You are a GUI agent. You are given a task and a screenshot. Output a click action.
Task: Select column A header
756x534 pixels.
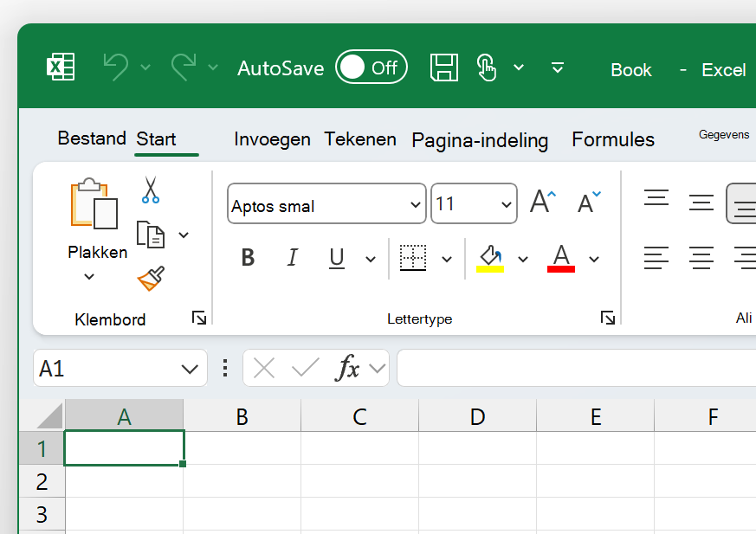coord(125,415)
